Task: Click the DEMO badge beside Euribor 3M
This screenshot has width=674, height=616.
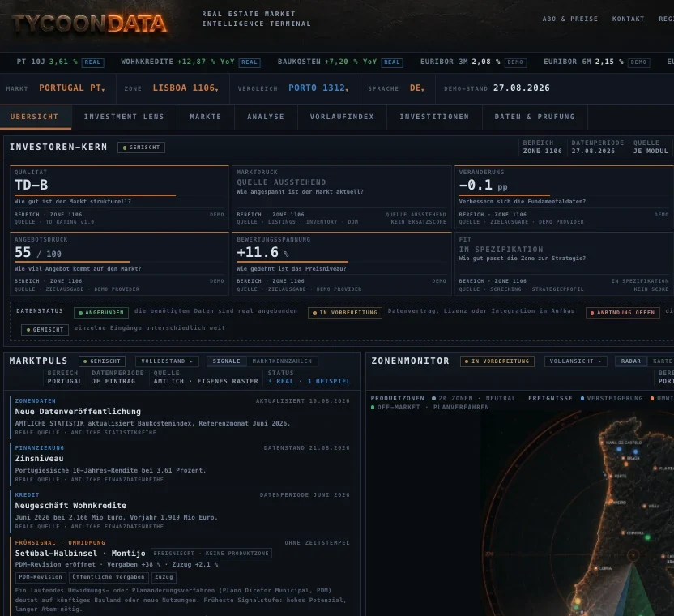Action: pyautogui.click(x=515, y=62)
